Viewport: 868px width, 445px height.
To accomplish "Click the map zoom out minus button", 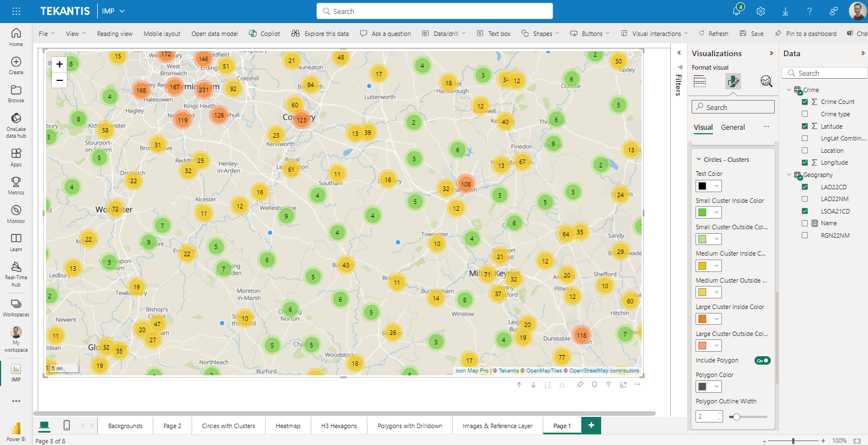I will pos(60,80).
